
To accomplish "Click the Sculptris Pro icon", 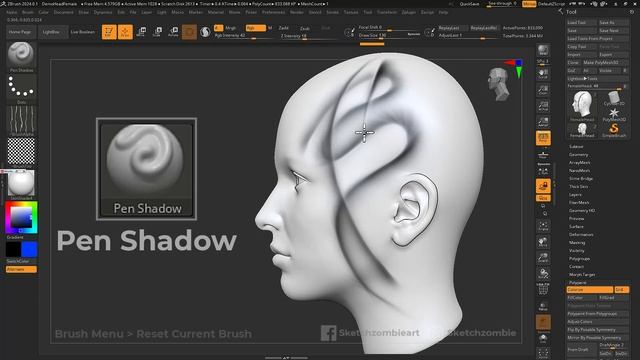I will pyautogui.click(x=205, y=32).
